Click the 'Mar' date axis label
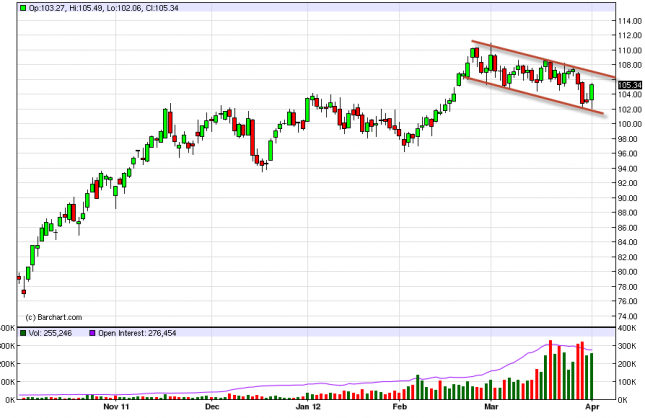645x418 pixels. (491, 407)
